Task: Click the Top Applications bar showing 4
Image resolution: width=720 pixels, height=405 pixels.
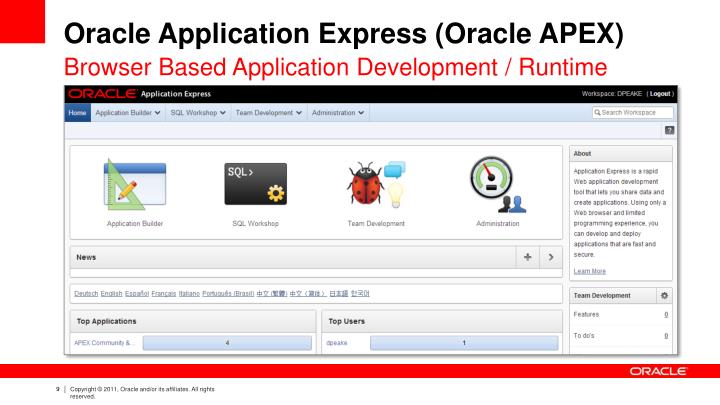Action: 227,343
